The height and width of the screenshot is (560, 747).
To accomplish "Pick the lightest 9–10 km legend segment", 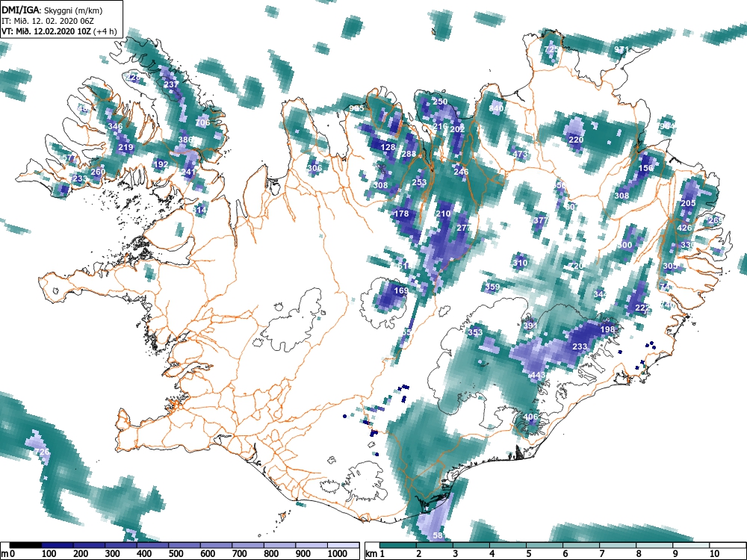I will (x=691, y=545).
